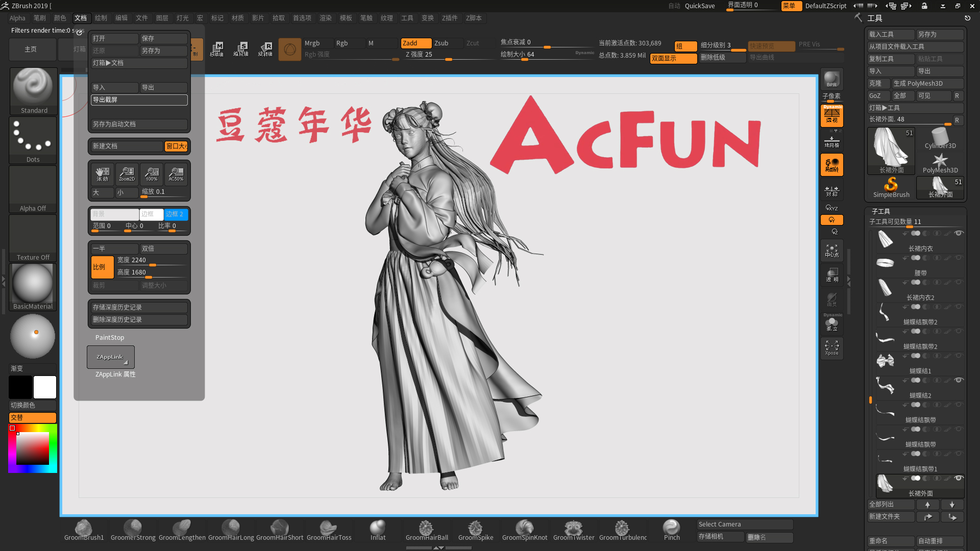Click the document palette dock handle
Viewport: 980px width, 551px height.
80,32
